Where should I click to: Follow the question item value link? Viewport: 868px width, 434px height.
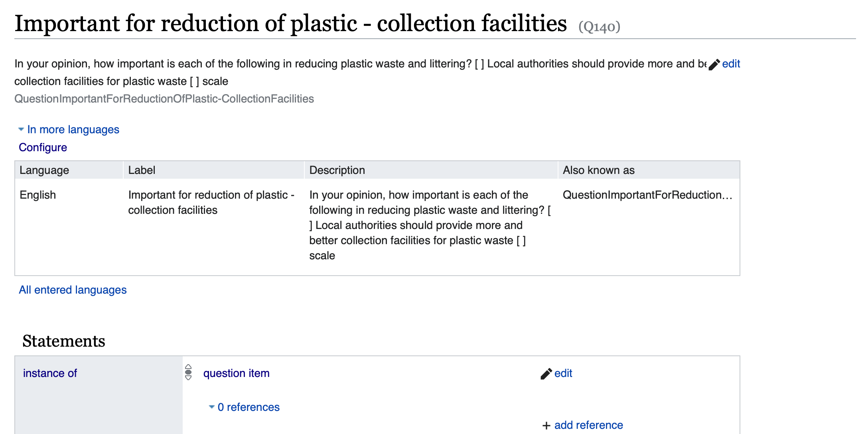pos(236,373)
